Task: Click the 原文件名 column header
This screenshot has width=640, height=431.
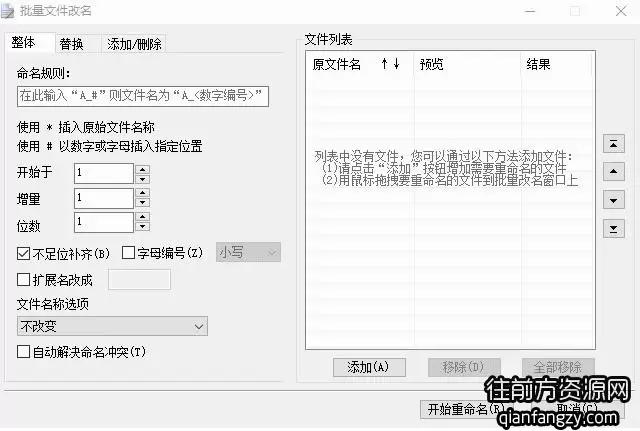Action: pyautogui.click(x=360, y=64)
